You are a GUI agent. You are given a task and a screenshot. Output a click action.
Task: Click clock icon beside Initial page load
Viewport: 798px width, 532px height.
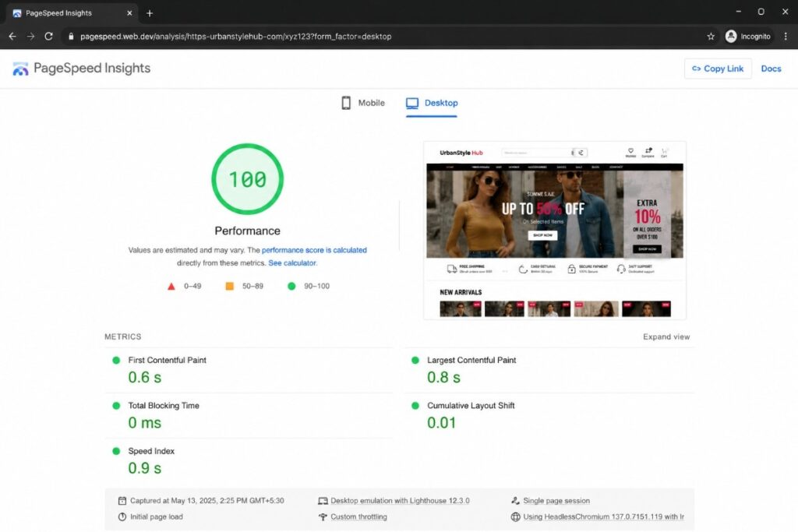pos(122,516)
